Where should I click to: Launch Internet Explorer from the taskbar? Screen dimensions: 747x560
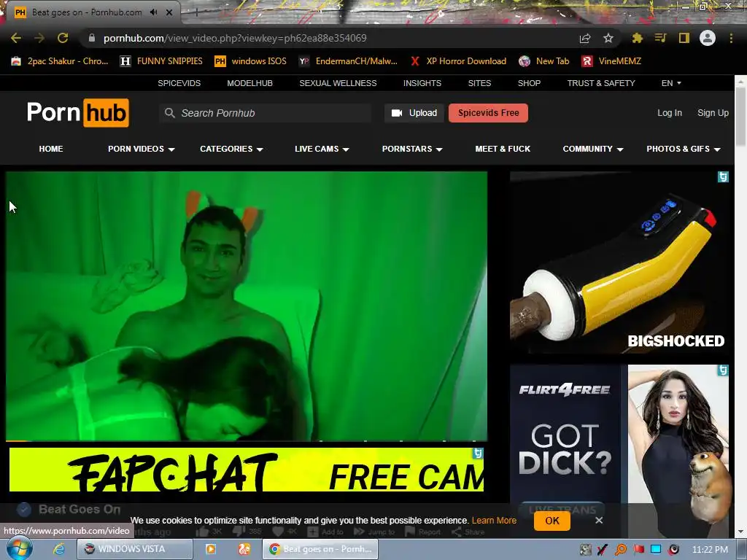(58, 549)
